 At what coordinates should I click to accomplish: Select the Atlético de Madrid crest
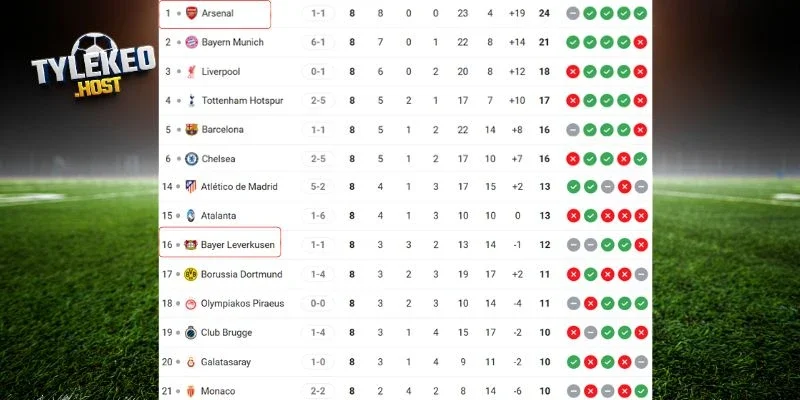click(x=192, y=187)
